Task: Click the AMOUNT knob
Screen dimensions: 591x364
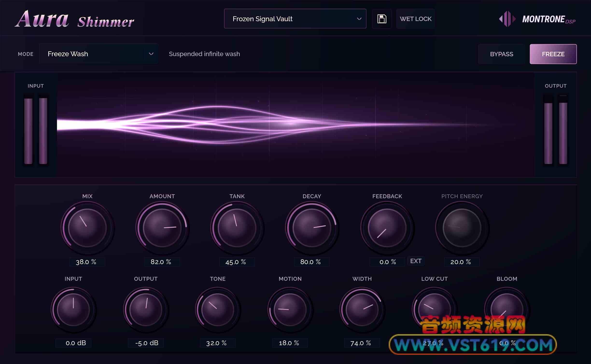Action: click(x=162, y=228)
